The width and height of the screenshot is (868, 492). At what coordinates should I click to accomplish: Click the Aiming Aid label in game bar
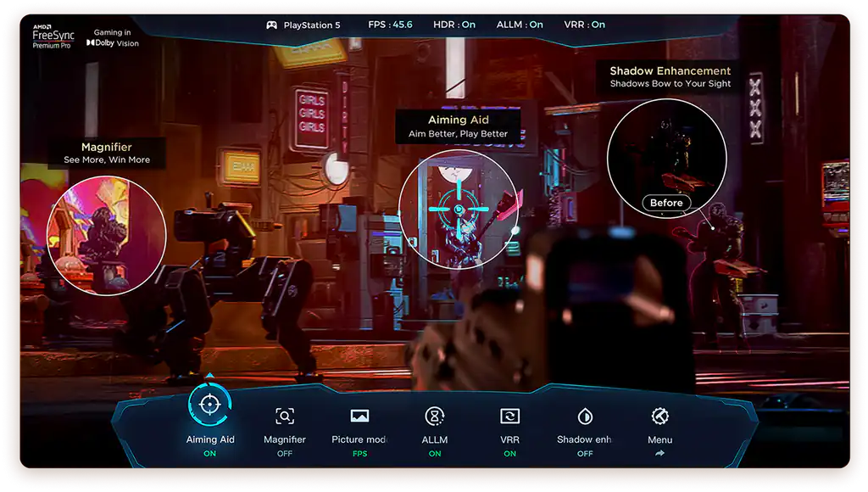(210, 439)
